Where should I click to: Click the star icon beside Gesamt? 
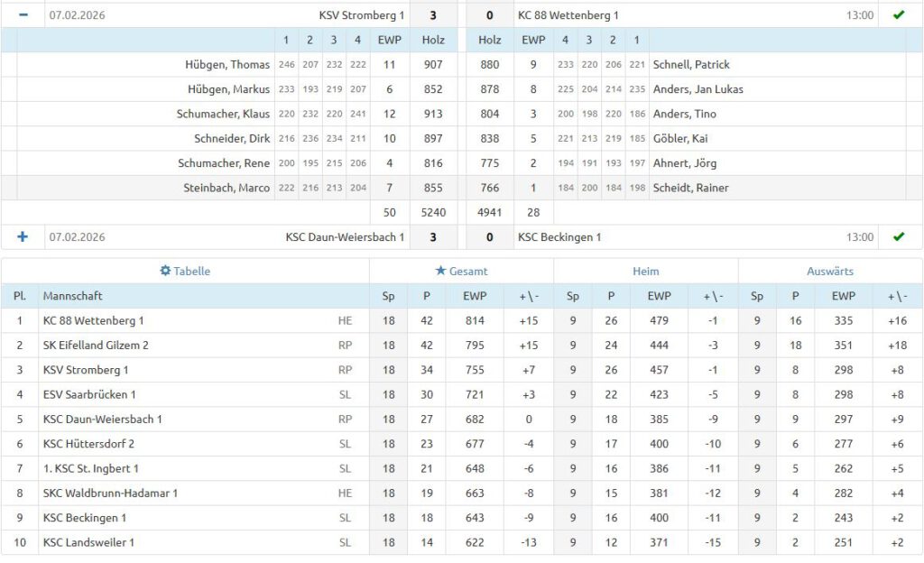tap(440, 271)
